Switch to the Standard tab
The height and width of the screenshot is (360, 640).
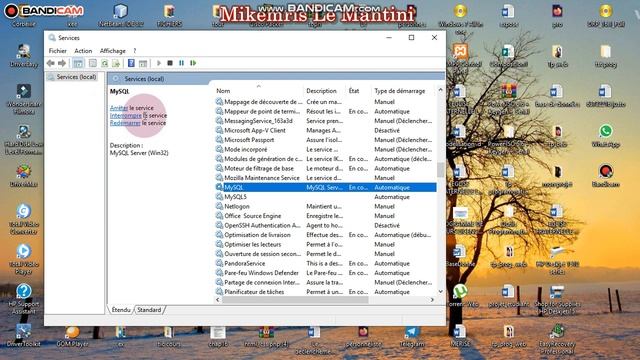(149, 310)
